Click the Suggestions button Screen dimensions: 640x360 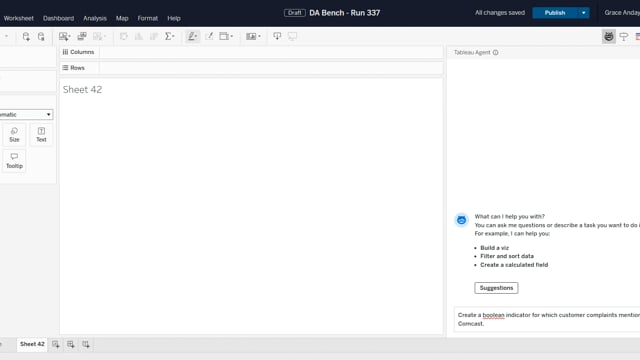[496, 288]
